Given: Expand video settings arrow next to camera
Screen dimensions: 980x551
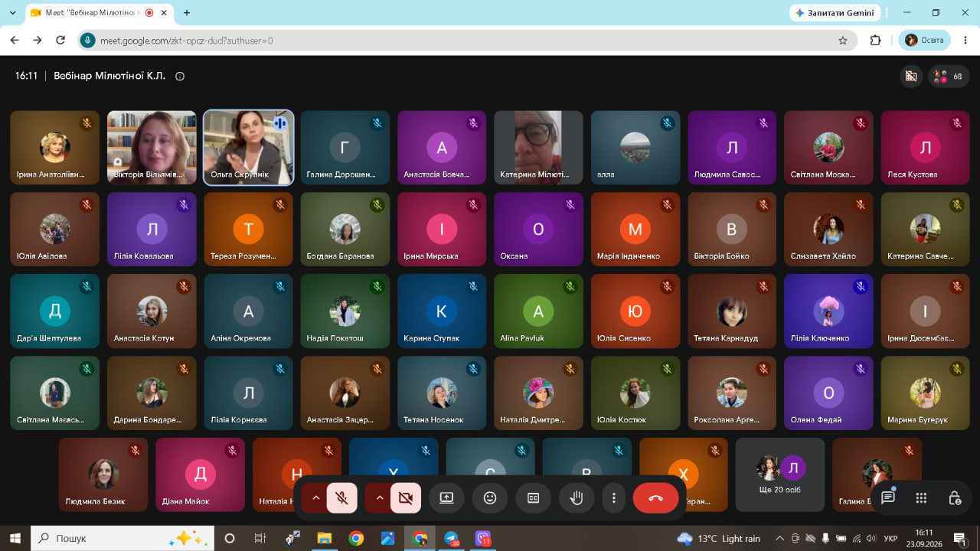Looking at the screenshot, I should (x=378, y=498).
